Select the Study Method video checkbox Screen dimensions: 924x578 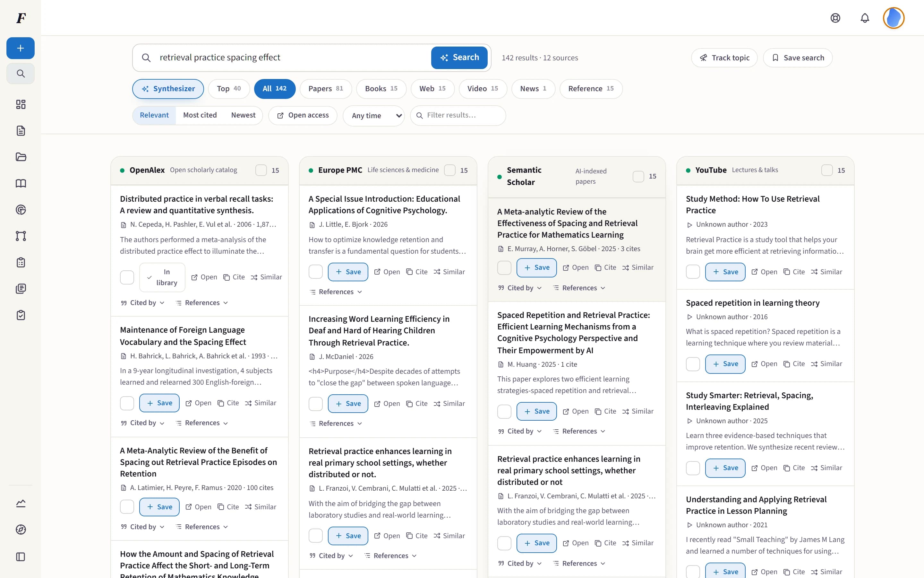pos(693,272)
